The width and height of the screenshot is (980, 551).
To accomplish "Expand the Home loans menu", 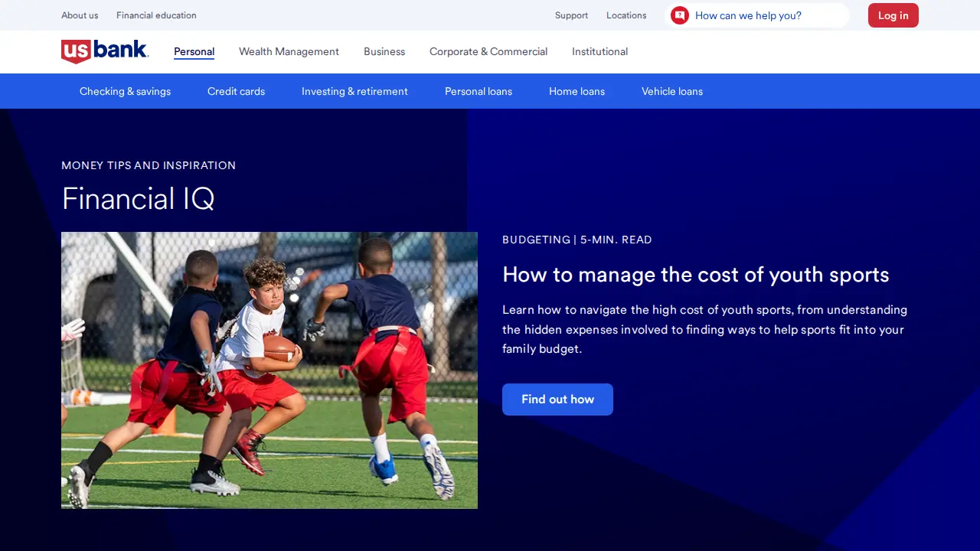I will point(577,91).
